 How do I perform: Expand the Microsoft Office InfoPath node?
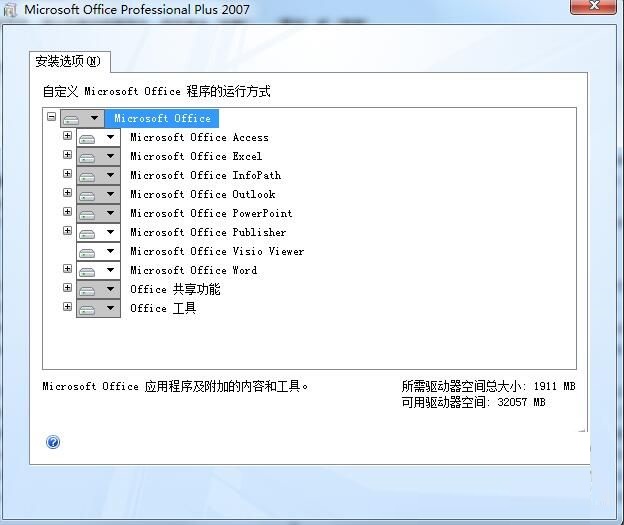point(67,174)
